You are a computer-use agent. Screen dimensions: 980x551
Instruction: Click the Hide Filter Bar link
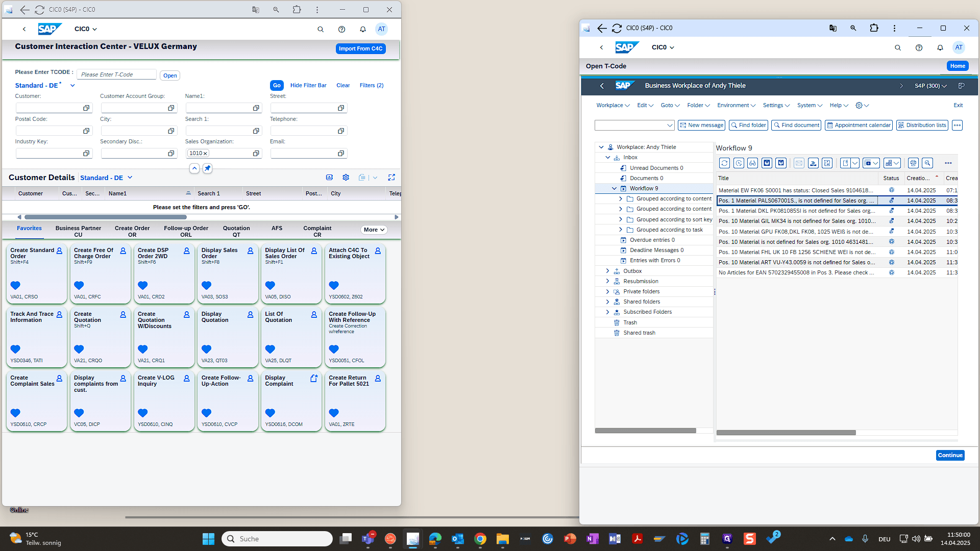pyautogui.click(x=308, y=86)
